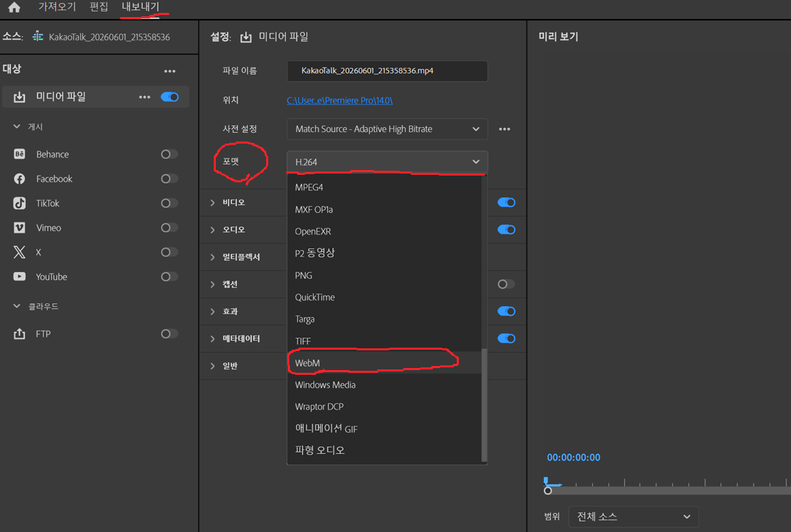Expand the 일반 section

(212, 366)
